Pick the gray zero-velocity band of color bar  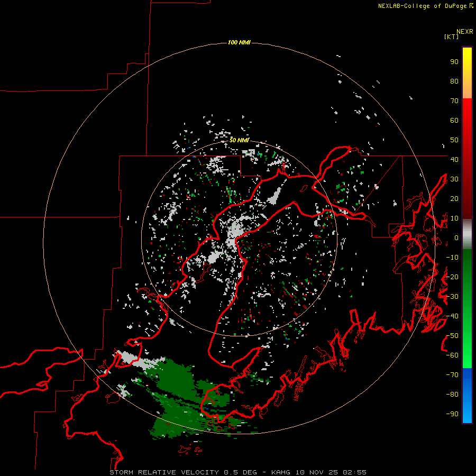(467, 234)
